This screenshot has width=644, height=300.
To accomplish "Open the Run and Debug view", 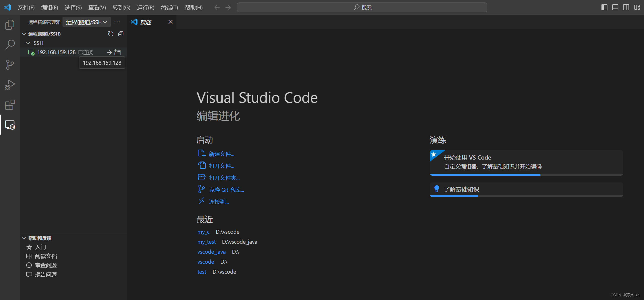I will (10, 85).
